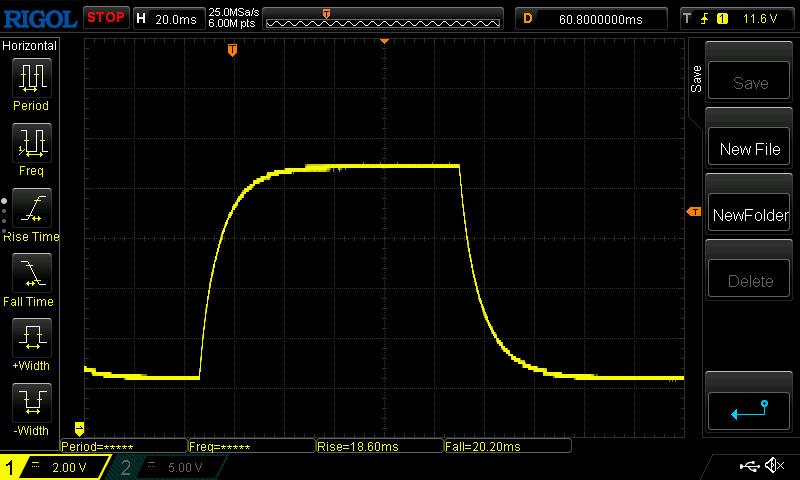Click the Freq=***** measurement result
The image size is (800, 480).
[252, 446]
